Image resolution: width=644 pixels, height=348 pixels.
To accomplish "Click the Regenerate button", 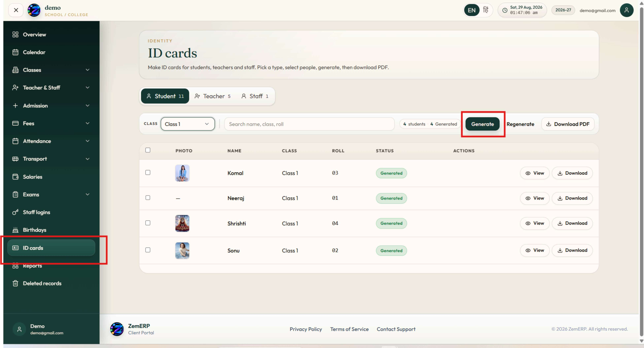I will tap(520, 124).
